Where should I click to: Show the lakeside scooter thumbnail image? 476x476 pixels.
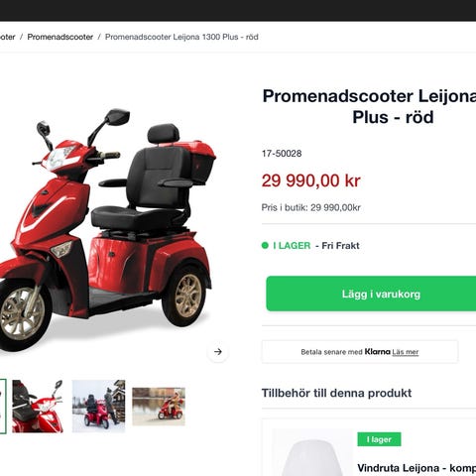(x=159, y=407)
